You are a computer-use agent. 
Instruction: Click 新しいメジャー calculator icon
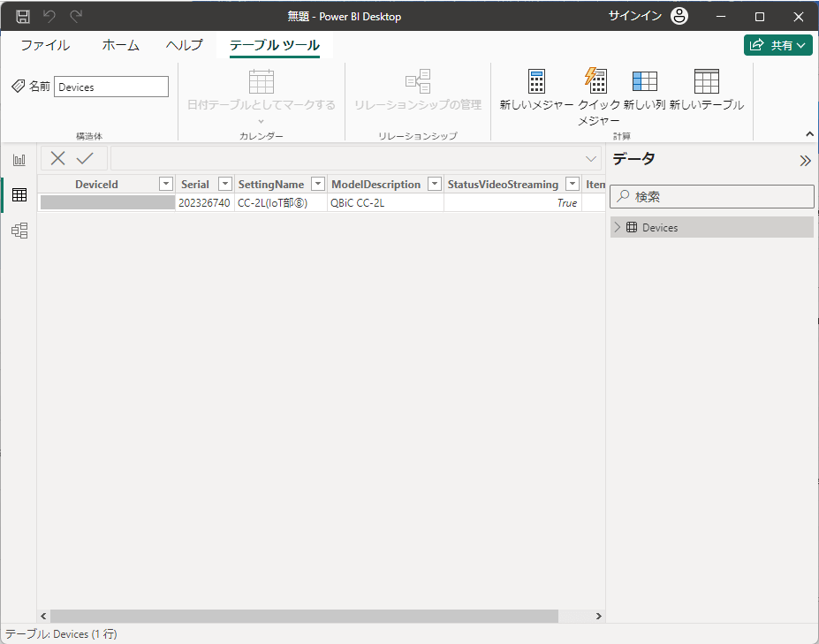point(536,81)
